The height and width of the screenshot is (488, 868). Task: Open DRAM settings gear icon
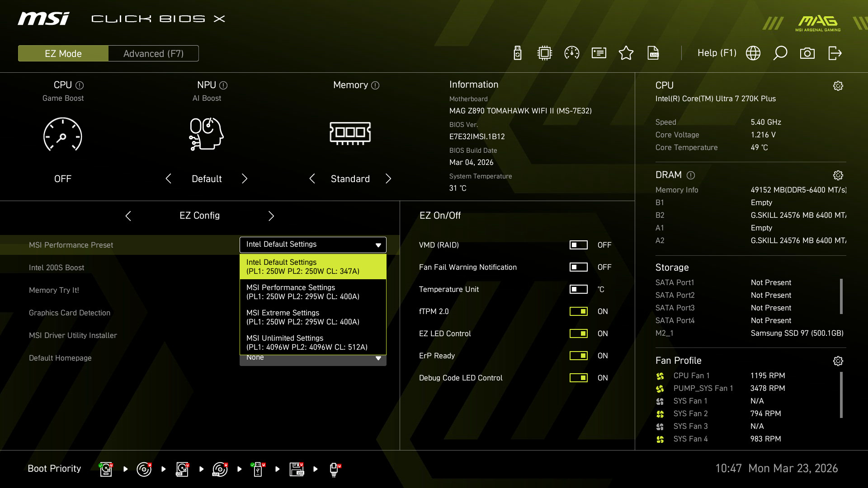coord(838,175)
